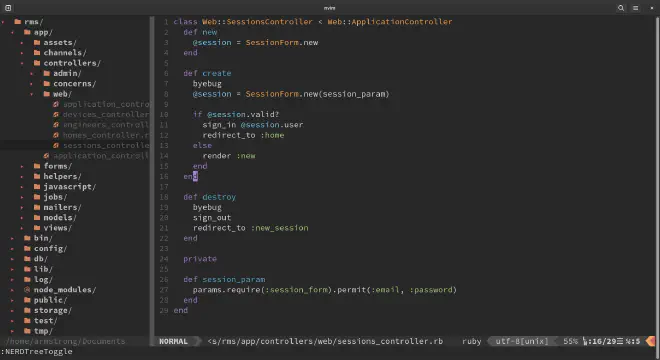Click the node_modules package icon
Viewport: 660px width, 360px height.
[27, 290]
